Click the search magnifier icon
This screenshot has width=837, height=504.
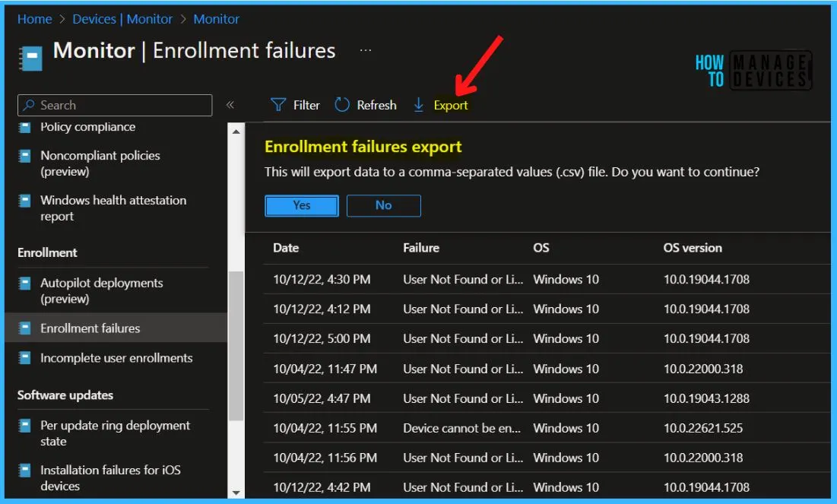pos(29,105)
